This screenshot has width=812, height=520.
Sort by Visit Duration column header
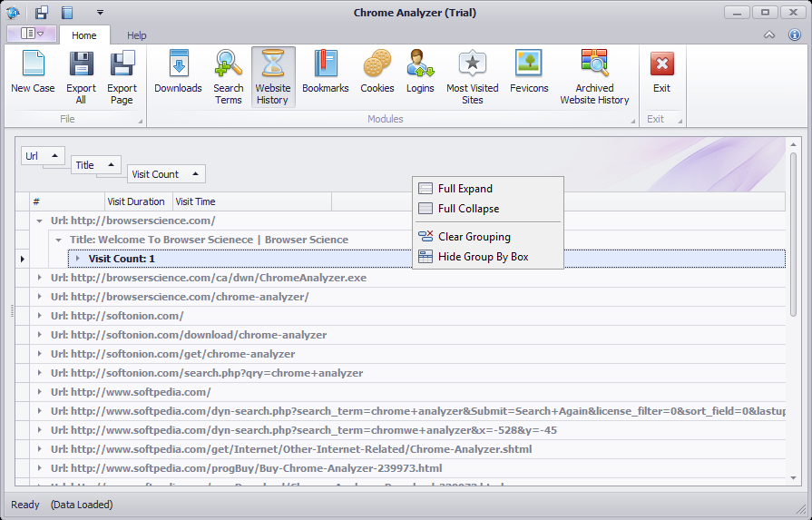pyautogui.click(x=139, y=201)
